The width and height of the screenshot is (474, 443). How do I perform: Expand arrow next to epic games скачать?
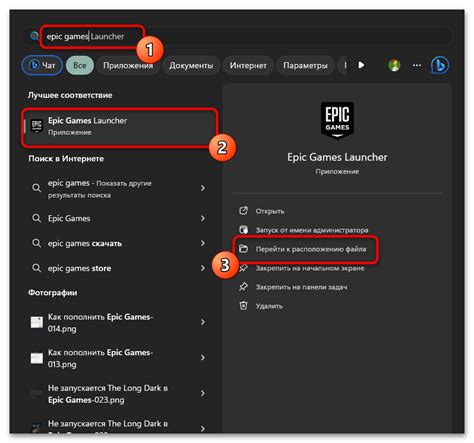click(203, 243)
